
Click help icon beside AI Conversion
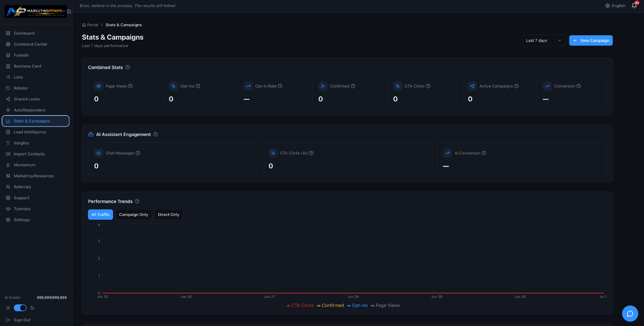point(484,153)
